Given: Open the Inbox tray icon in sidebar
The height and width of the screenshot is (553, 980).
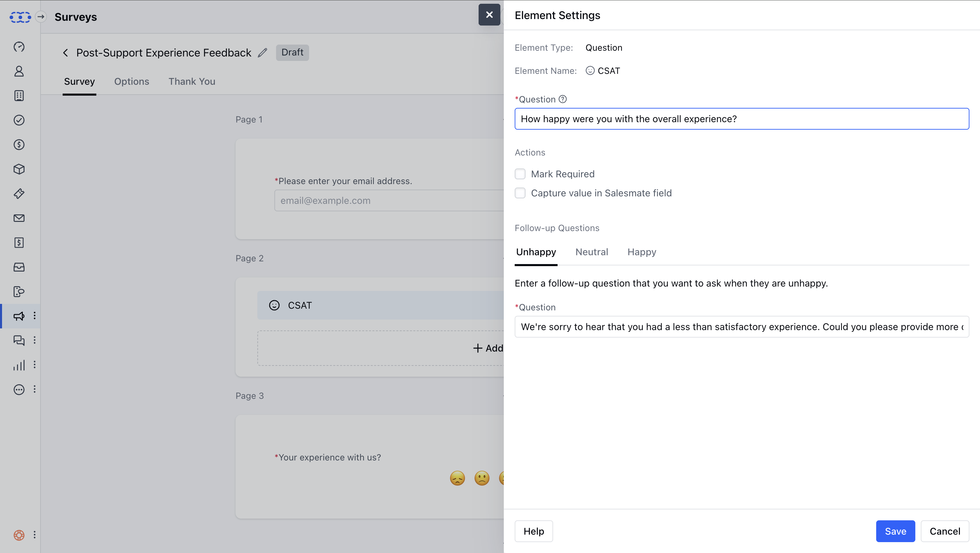Looking at the screenshot, I should coord(19,267).
